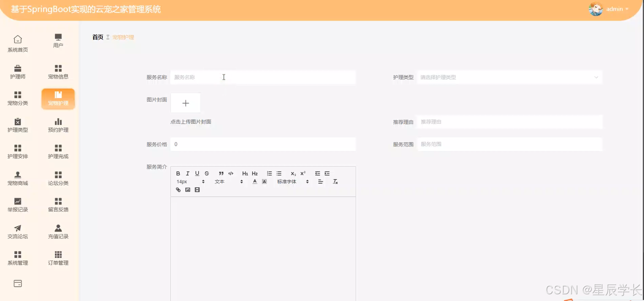Open 留言反馈 in the sidebar
The width and height of the screenshot is (644, 301).
tap(58, 205)
